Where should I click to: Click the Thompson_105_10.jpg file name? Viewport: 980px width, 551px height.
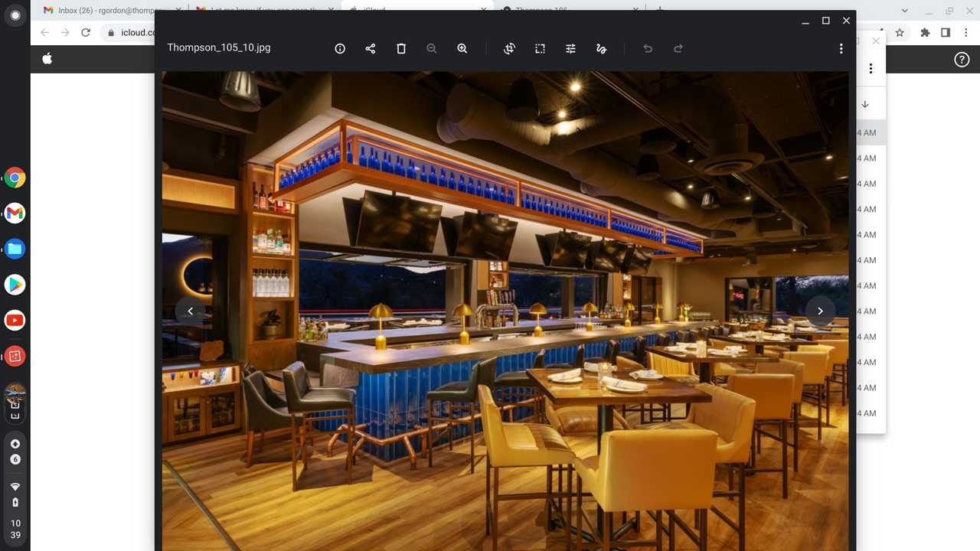pos(219,47)
